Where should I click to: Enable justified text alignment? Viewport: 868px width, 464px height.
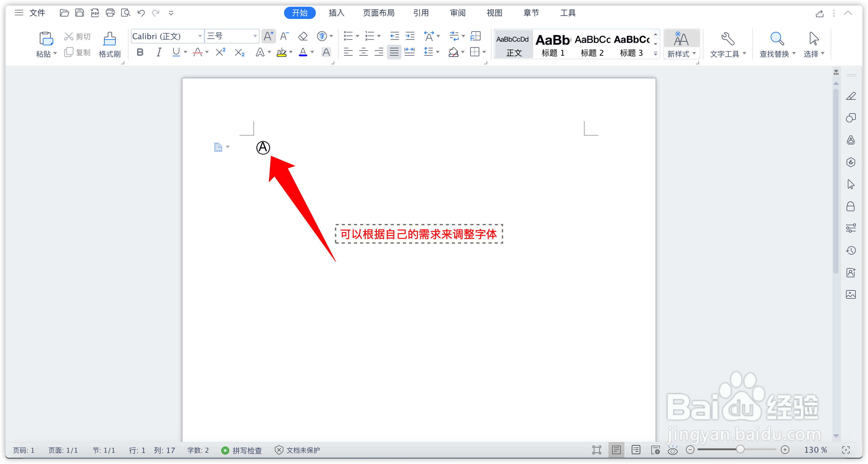[394, 52]
